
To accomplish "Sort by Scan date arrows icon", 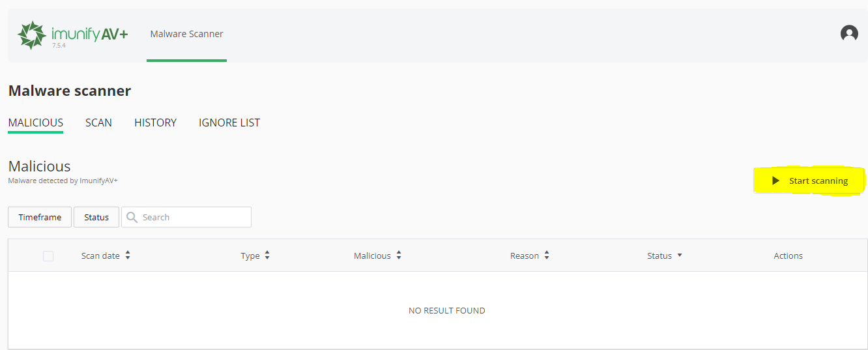I will coord(128,256).
